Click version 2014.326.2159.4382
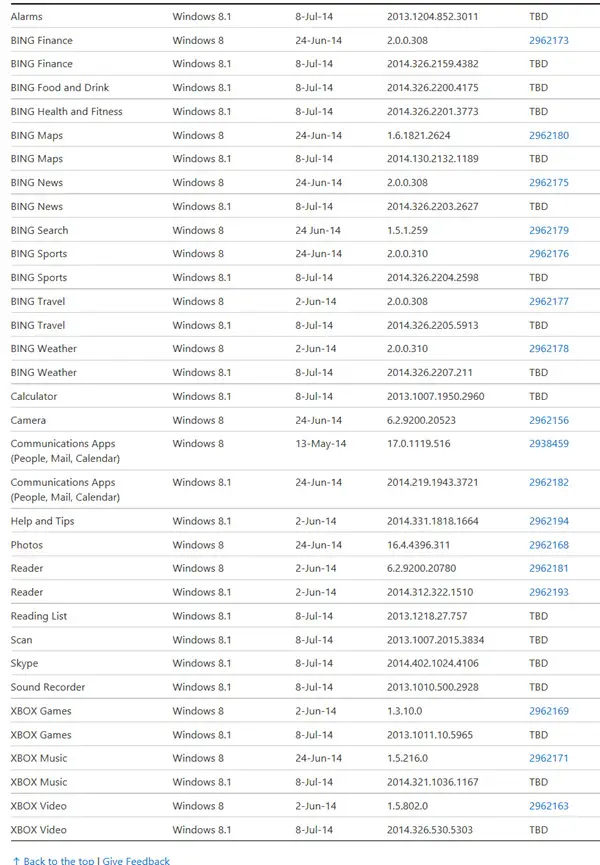The width and height of the screenshot is (600, 865). (432, 64)
